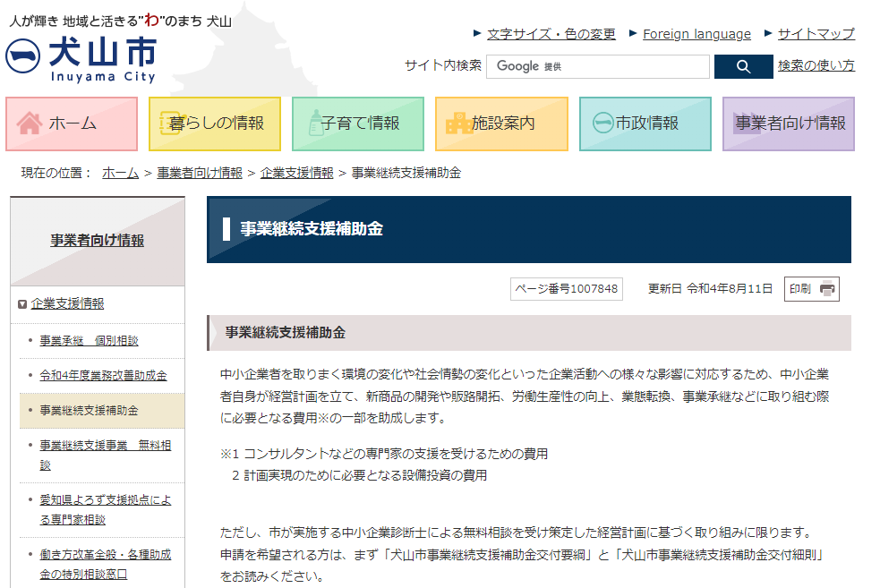Open the サイトマップ link

click(x=816, y=34)
